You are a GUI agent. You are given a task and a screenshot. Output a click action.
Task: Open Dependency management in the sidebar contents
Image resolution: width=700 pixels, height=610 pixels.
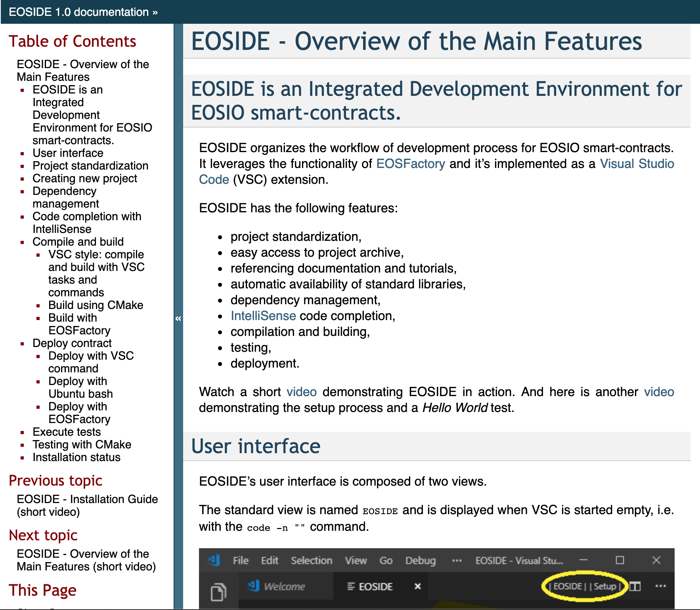66,197
